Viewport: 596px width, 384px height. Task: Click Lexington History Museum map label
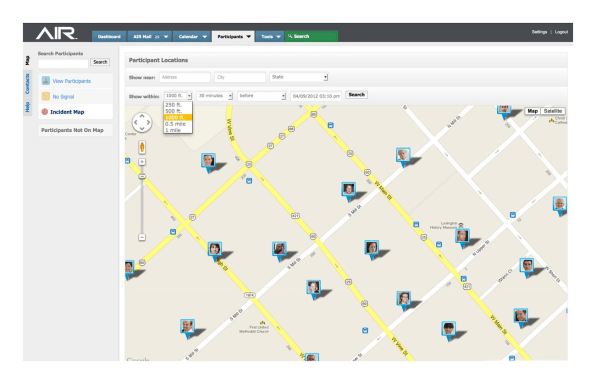point(444,225)
